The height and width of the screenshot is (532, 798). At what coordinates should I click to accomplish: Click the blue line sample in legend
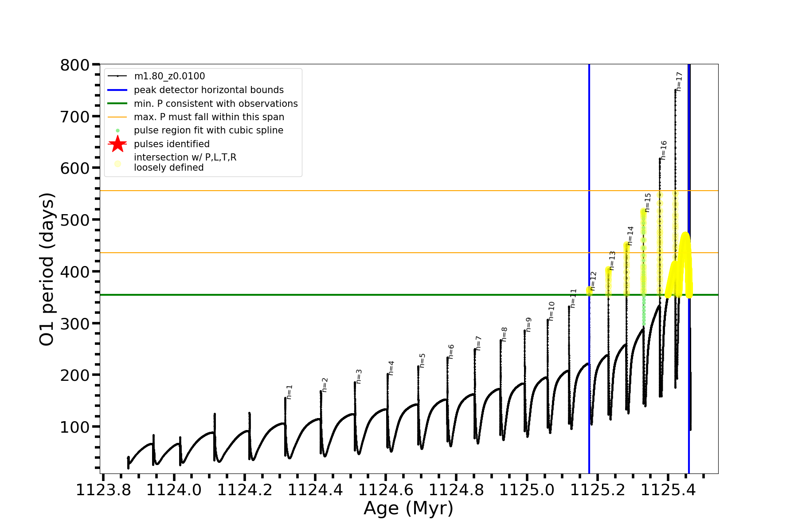(x=117, y=90)
